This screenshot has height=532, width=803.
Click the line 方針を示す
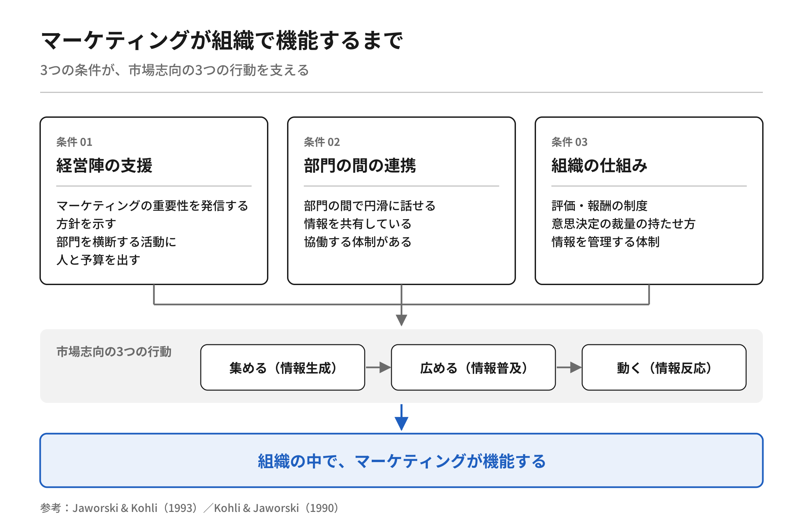tap(86, 224)
